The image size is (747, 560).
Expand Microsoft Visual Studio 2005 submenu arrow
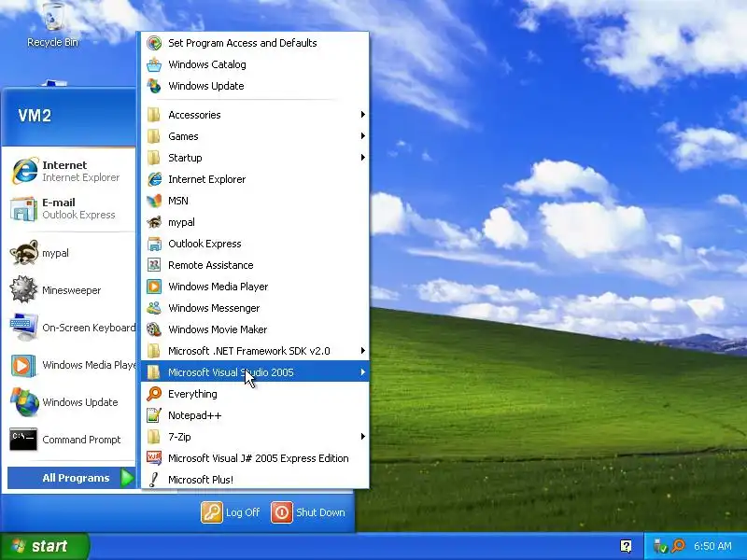pyautogui.click(x=362, y=372)
